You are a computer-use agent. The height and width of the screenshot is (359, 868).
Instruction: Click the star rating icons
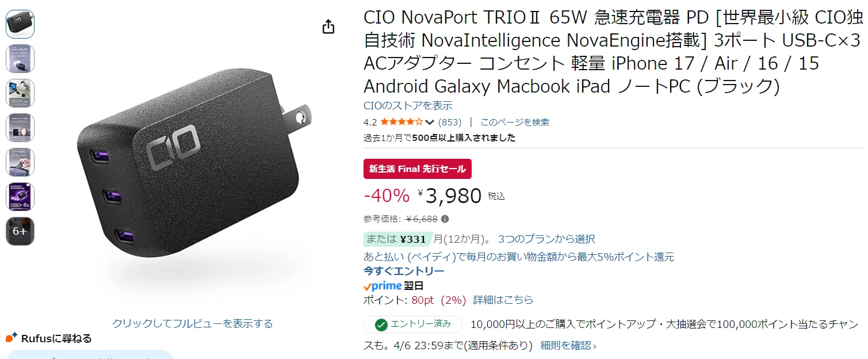point(401,122)
